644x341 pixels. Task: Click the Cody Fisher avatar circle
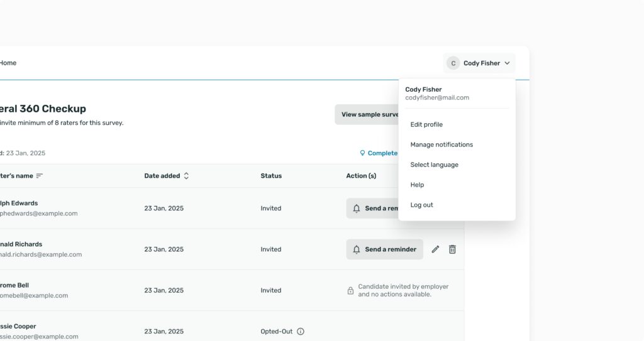pyautogui.click(x=453, y=63)
